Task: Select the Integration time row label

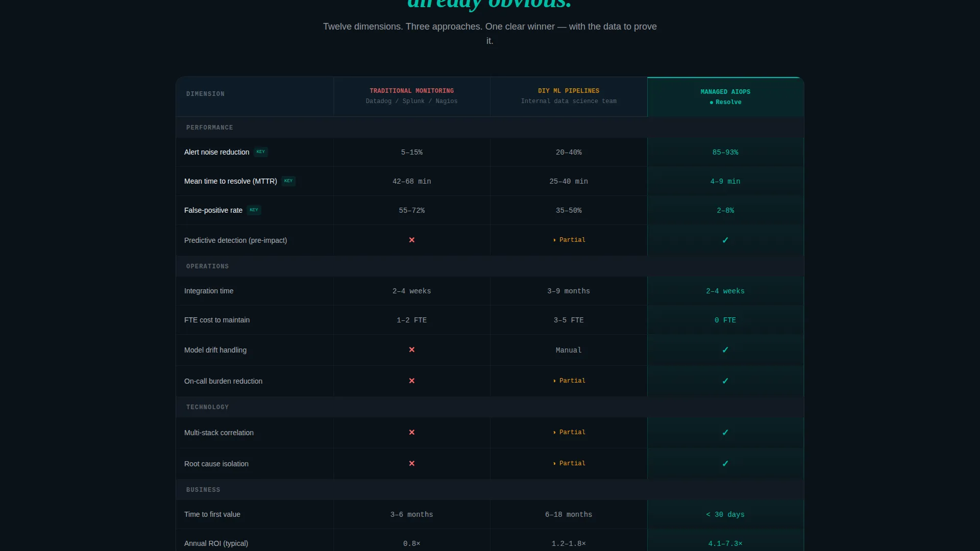Action: 209,291
